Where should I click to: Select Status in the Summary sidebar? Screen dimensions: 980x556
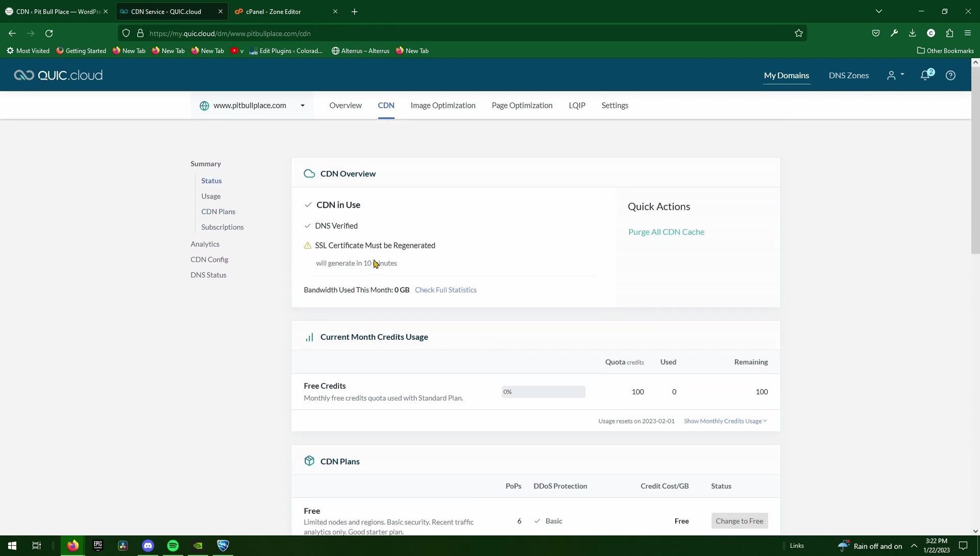(211, 181)
